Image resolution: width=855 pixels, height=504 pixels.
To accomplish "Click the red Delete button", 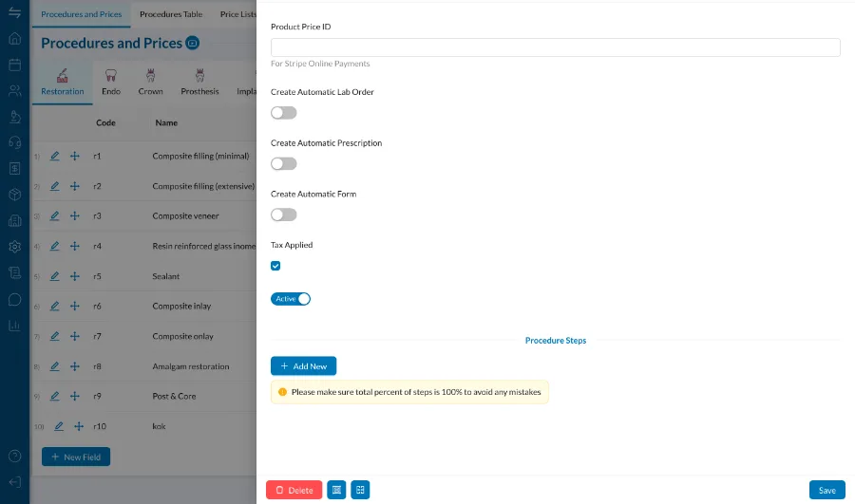I will (x=294, y=490).
